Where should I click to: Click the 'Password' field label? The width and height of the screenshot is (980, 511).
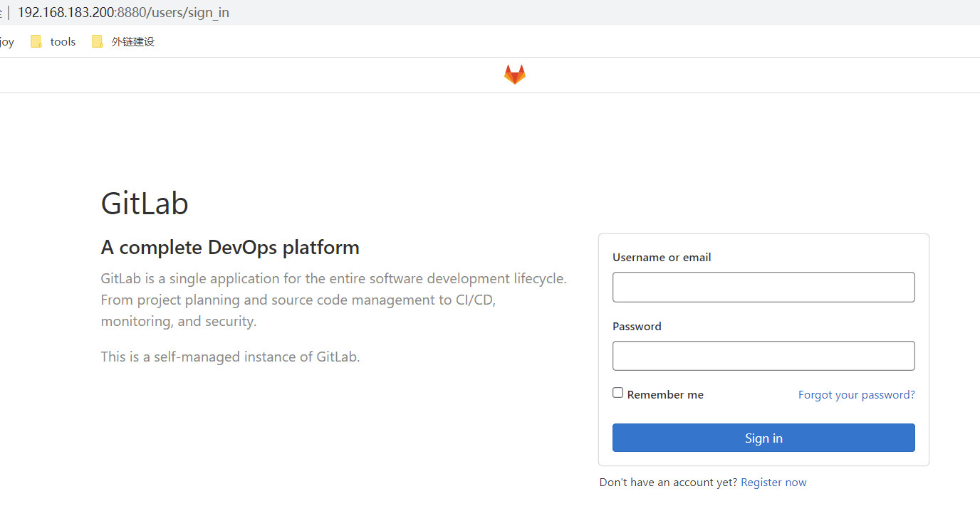tap(637, 327)
